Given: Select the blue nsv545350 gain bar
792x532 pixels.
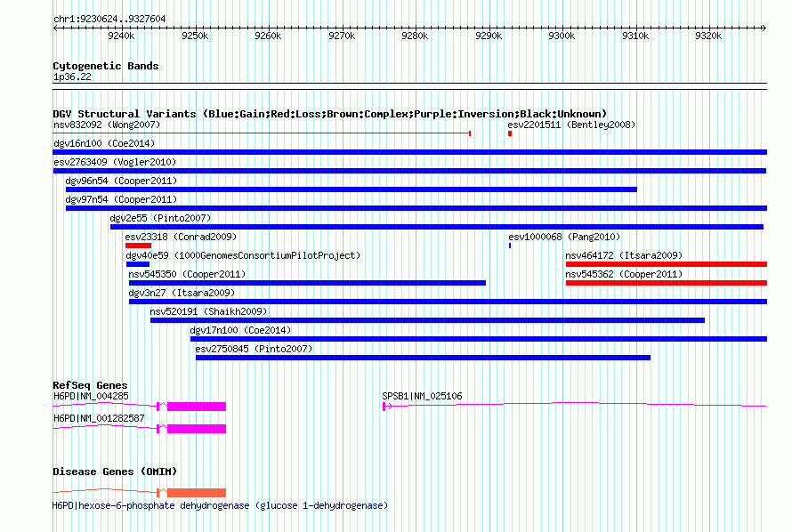Looking at the screenshot, I should click(307, 283).
